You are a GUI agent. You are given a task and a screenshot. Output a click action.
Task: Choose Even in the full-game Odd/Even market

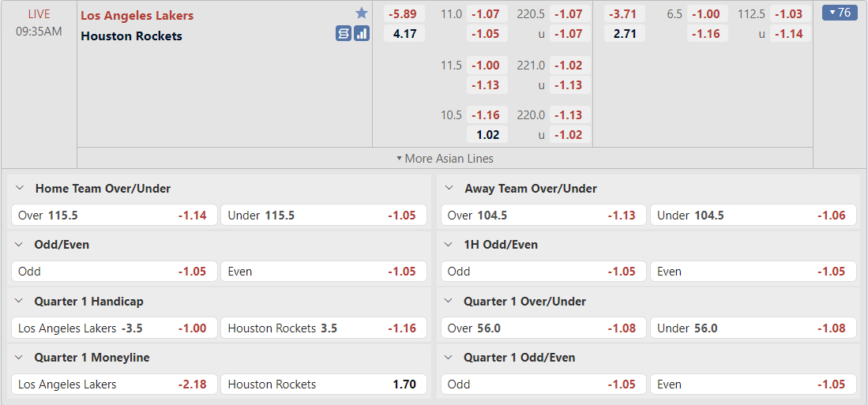click(x=324, y=272)
